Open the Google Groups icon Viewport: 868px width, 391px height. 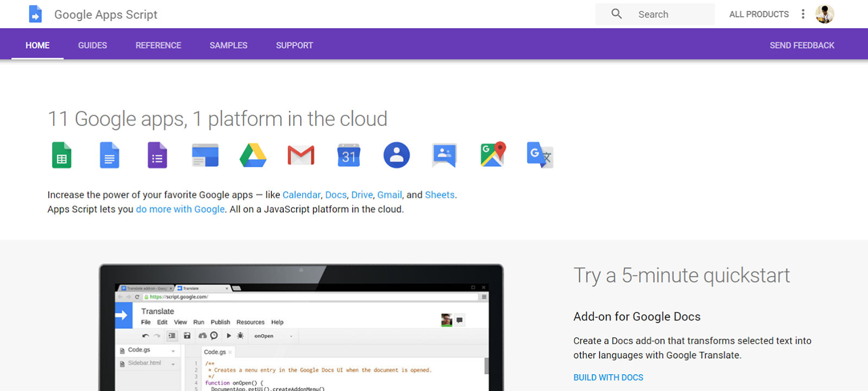point(445,155)
